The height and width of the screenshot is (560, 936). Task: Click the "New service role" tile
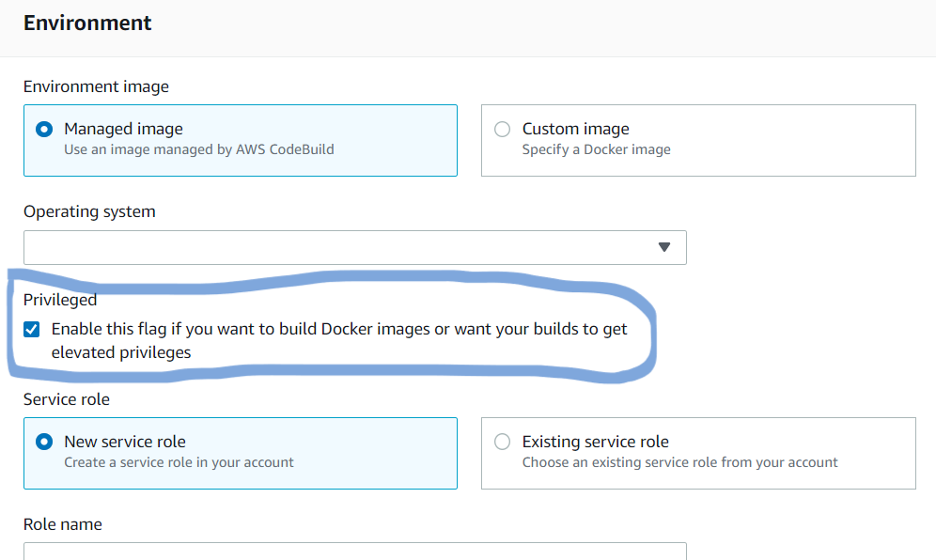[241, 453]
